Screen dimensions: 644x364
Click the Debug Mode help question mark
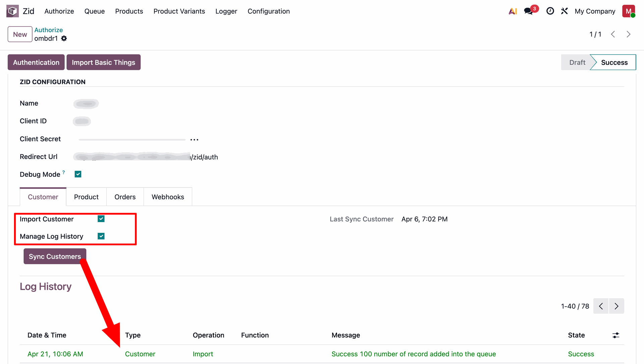tap(63, 172)
